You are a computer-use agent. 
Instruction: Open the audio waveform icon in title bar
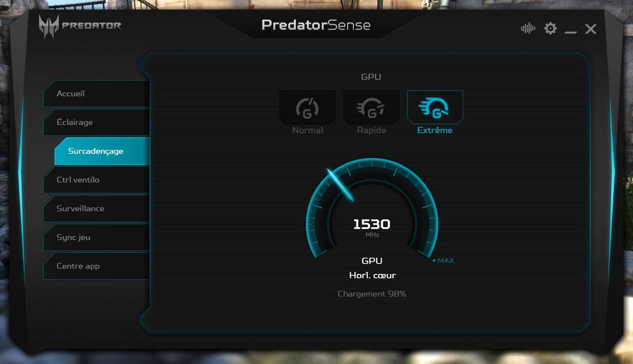coord(528,29)
